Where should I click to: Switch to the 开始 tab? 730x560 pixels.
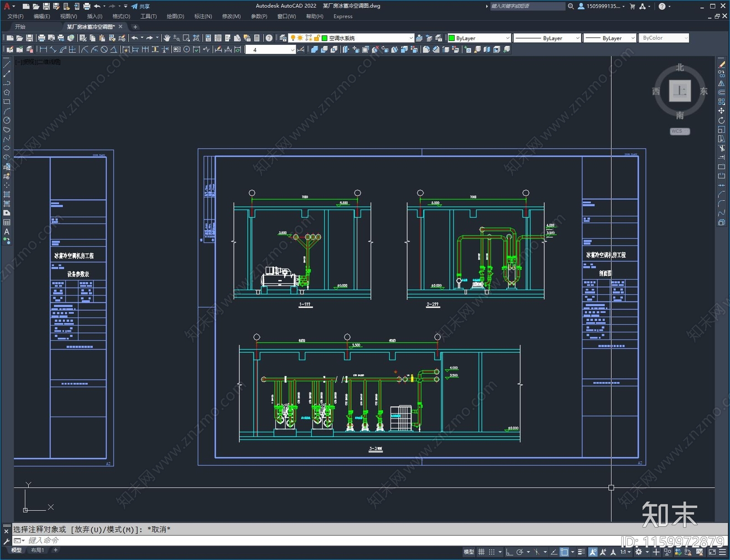[20, 26]
